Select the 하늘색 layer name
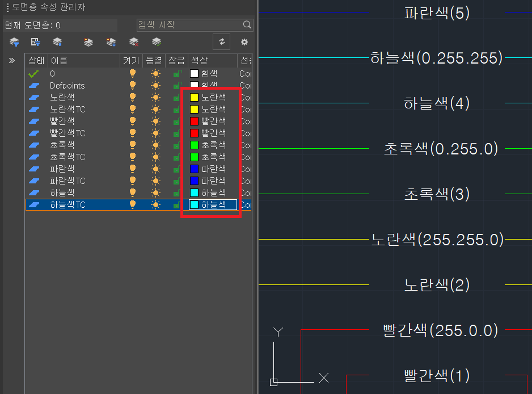532x394 pixels. click(x=62, y=192)
